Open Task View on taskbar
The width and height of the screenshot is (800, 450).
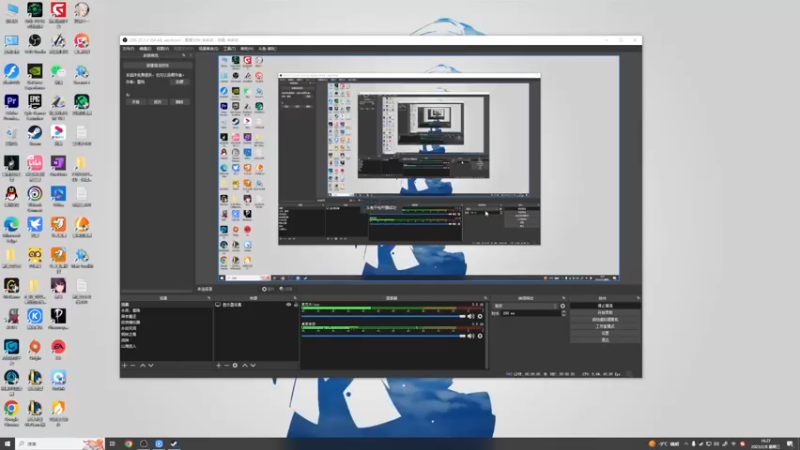click(x=112, y=444)
